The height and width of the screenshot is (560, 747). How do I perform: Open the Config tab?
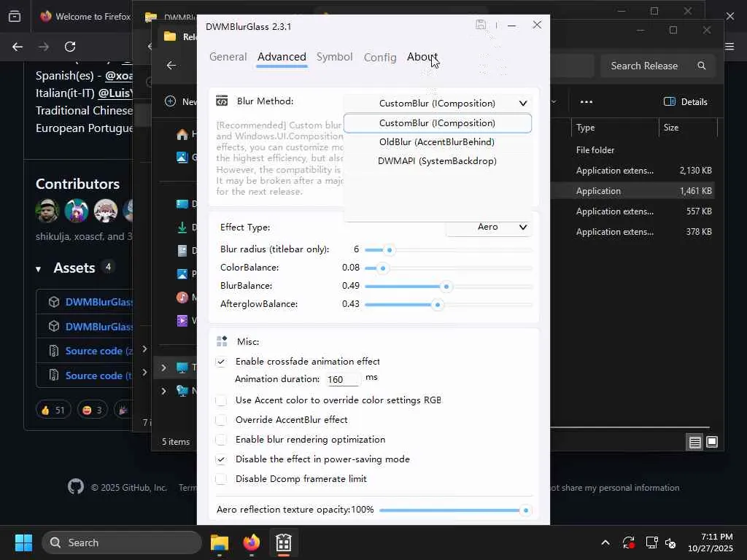pyautogui.click(x=380, y=58)
